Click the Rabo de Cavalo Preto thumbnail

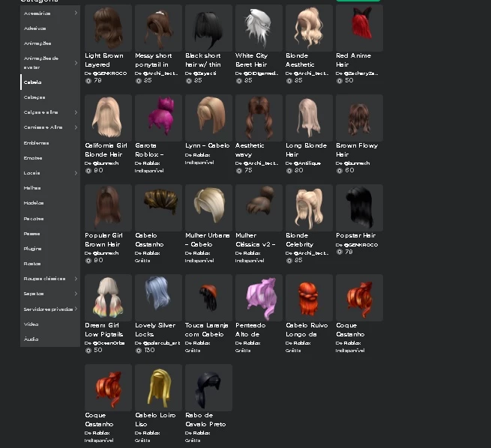pyautogui.click(x=208, y=387)
